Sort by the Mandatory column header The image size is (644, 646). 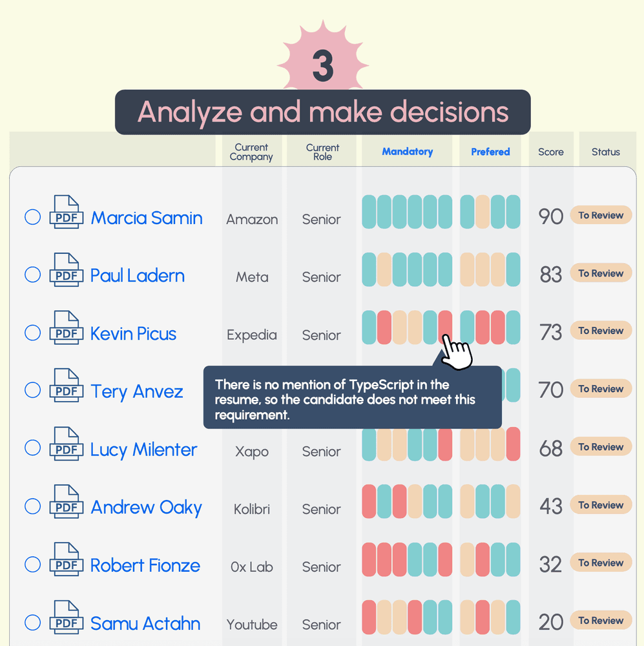tap(407, 152)
